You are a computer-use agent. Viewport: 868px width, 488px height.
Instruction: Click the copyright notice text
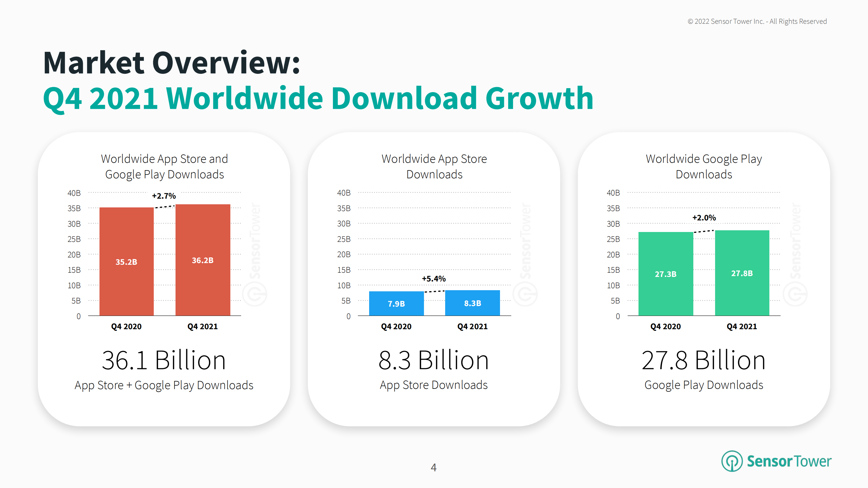(x=757, y=21)
